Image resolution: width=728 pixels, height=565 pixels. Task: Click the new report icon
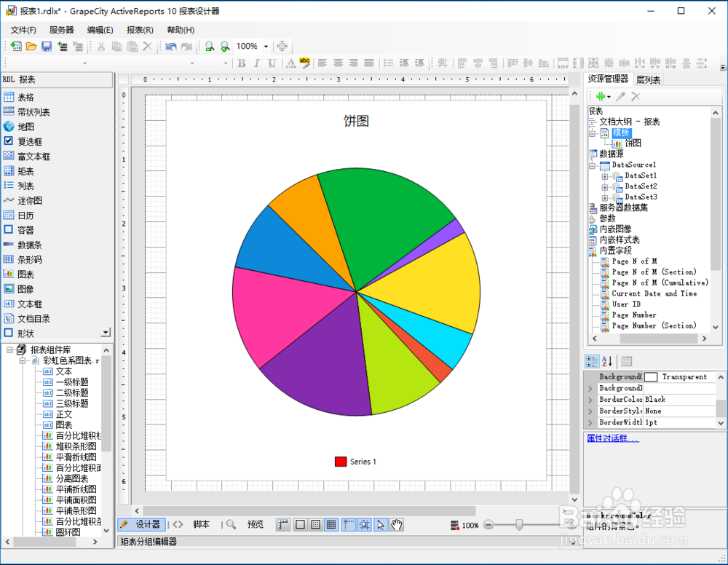[x=16, y=46]
